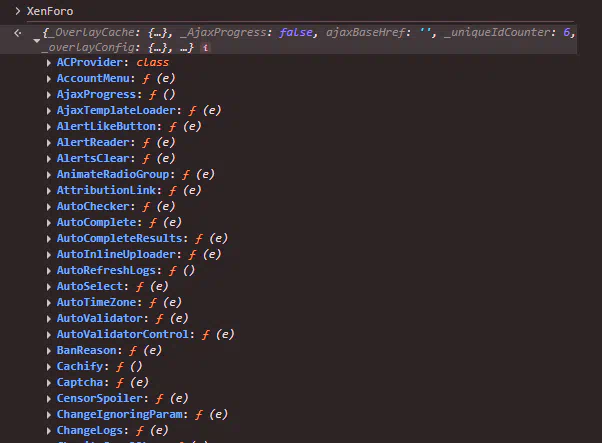
Task: Expand the Captcha property
Action: click(x=49, y=383)
